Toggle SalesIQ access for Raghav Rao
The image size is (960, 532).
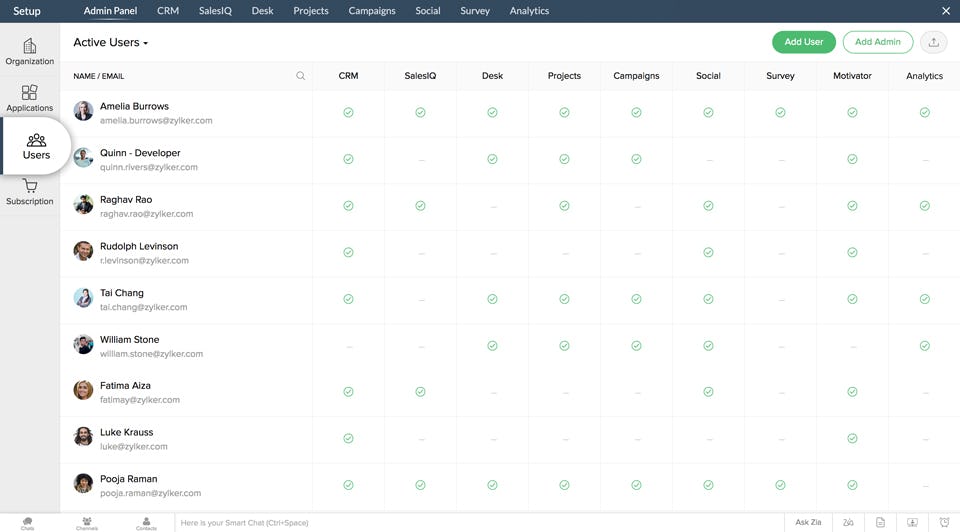(420, 206)
